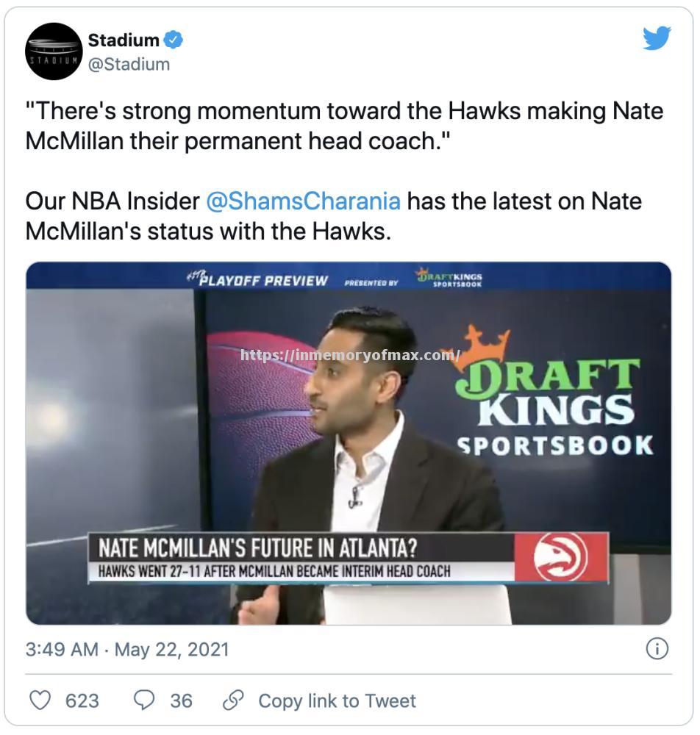Select the Copy link to Tweet text
Viewport: 700px width, 735px height.
337,701
